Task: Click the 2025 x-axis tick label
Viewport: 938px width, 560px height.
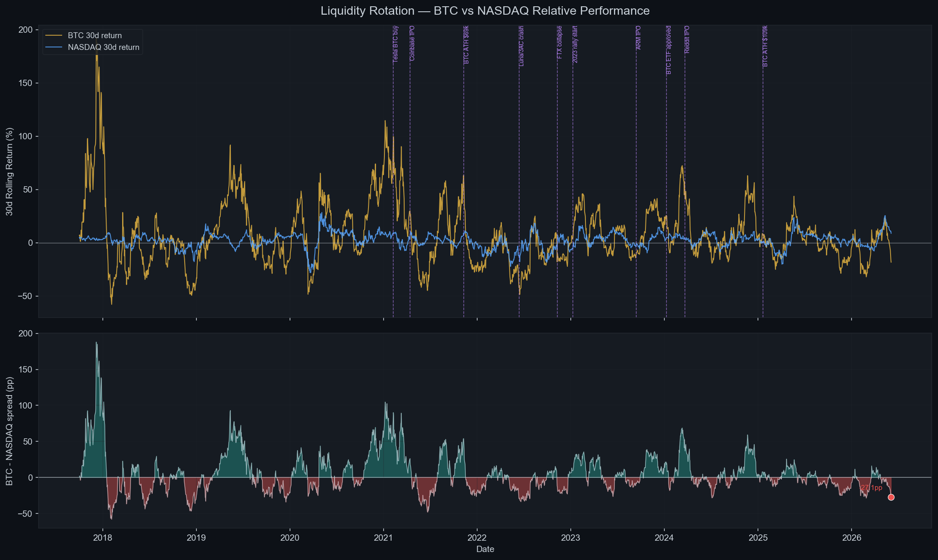Action: point(758,538)
